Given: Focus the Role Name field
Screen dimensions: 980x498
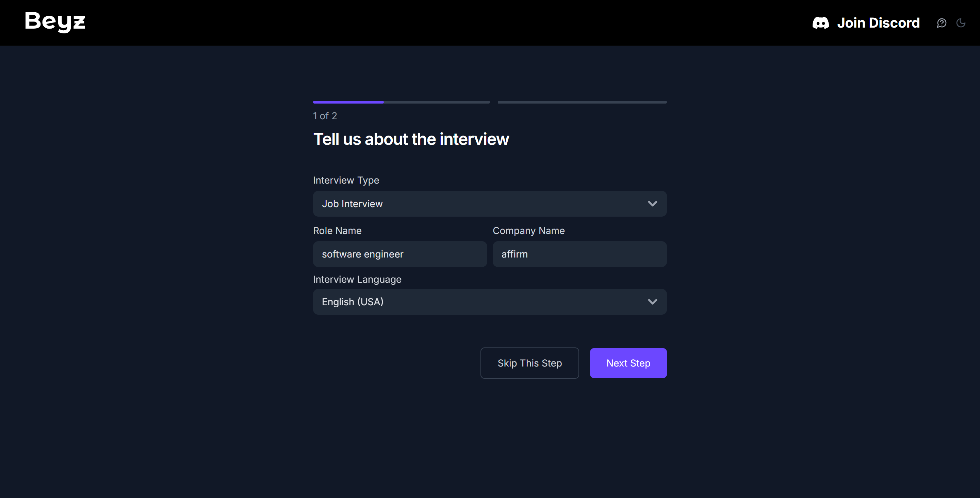Looking at the screenshot, I should coord(399,254).
